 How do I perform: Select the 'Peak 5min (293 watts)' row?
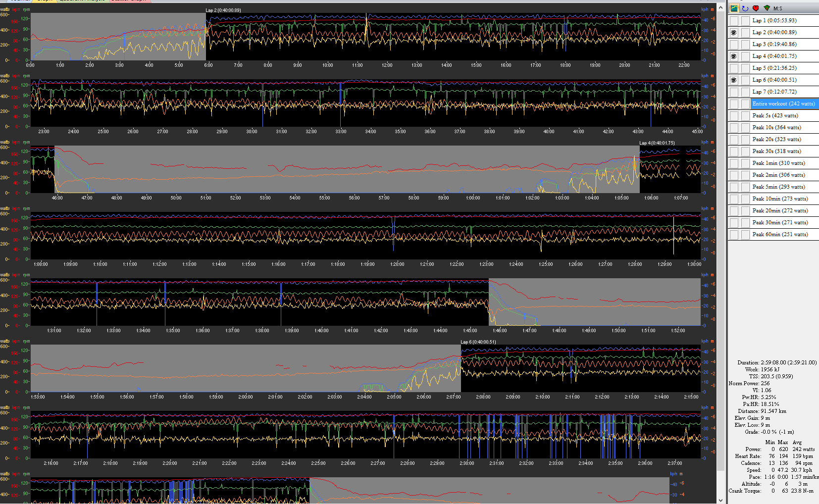785,187
